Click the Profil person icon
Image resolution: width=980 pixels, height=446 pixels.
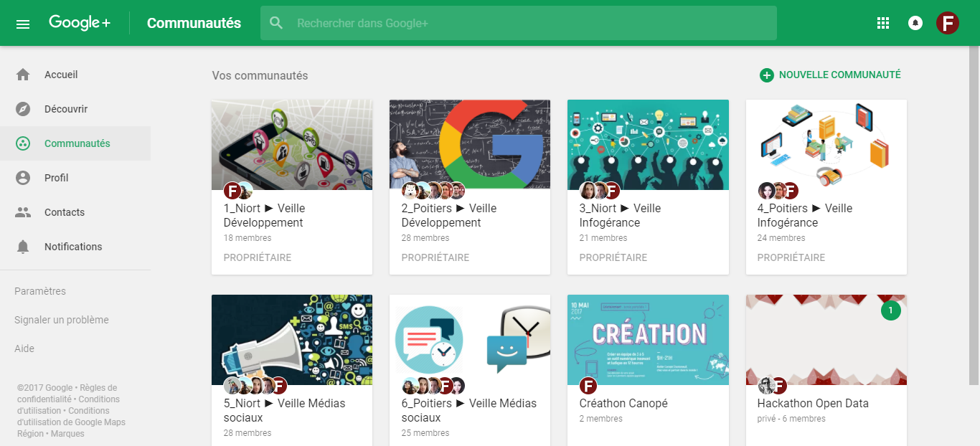23,178
